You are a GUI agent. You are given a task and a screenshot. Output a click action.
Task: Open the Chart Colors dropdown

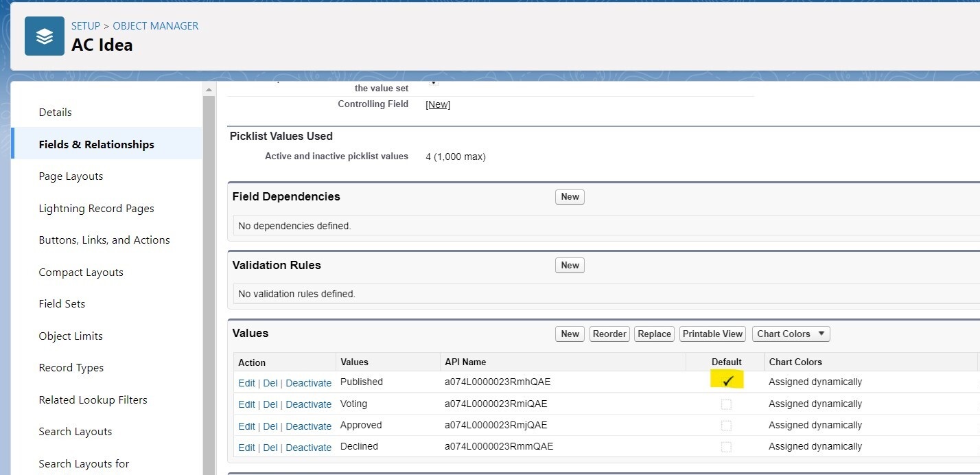(x=791, y=334)
